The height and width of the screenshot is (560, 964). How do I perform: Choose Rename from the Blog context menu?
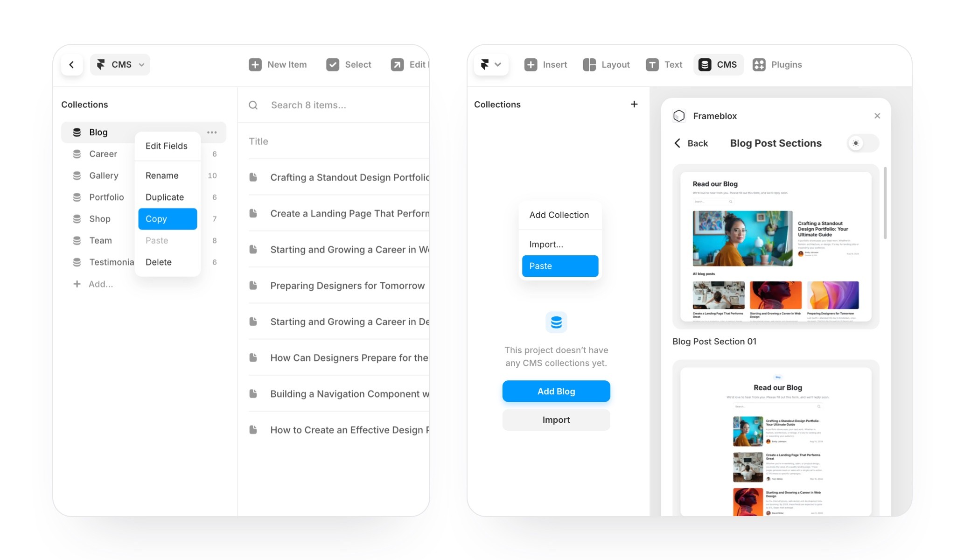pyautogui.click(x=162, y=175)
